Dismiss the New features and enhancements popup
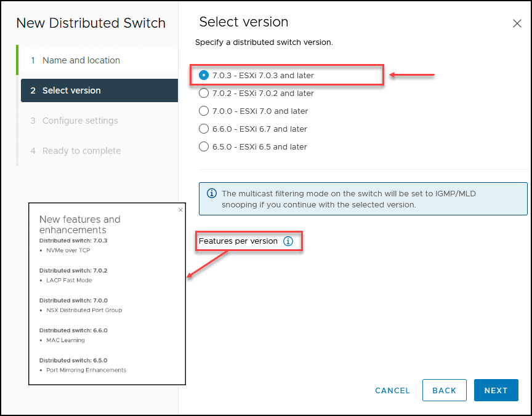 click(x=180, y=210)
